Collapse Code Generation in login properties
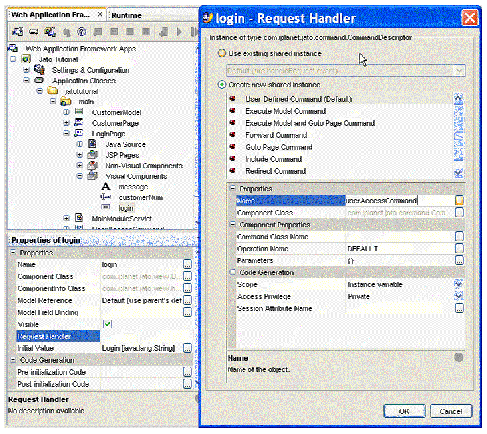The width and height of the screenshot is (487, 434). tap(13, 360)
